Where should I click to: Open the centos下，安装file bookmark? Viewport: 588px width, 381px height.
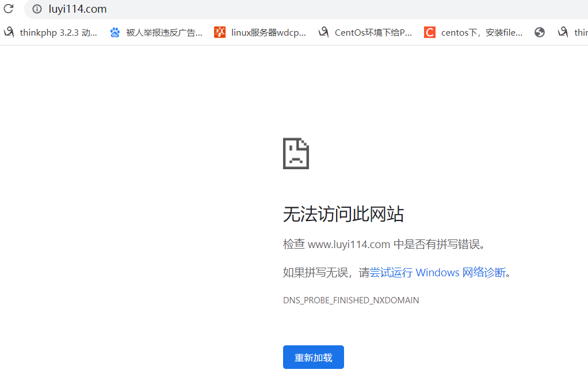482,33
